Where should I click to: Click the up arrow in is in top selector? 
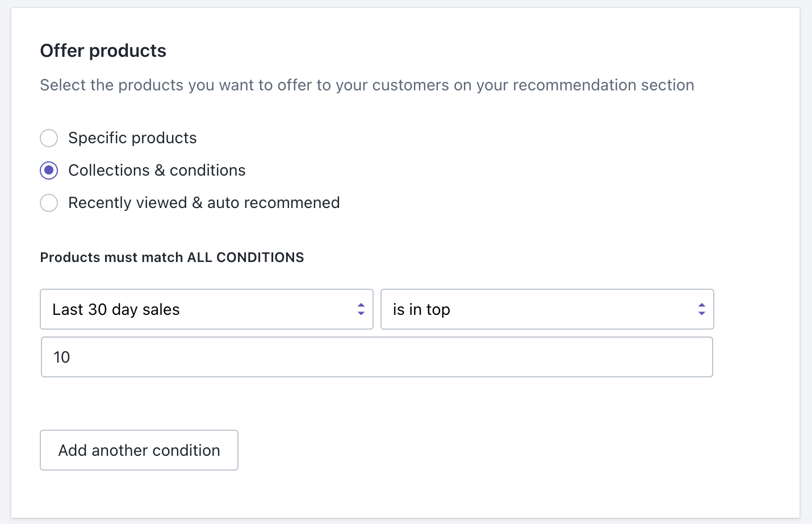[x=702, y=305]
